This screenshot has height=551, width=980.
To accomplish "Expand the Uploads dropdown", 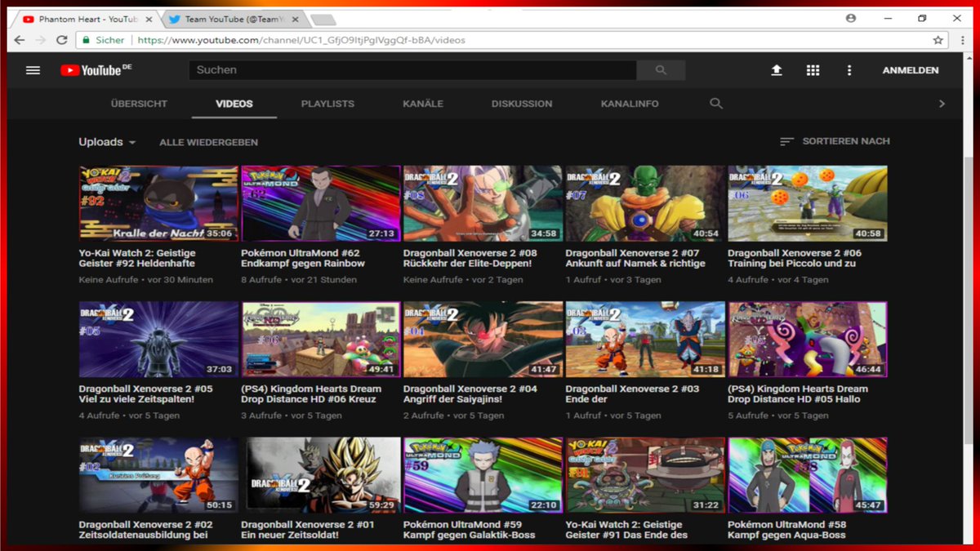I will [107, 142].
